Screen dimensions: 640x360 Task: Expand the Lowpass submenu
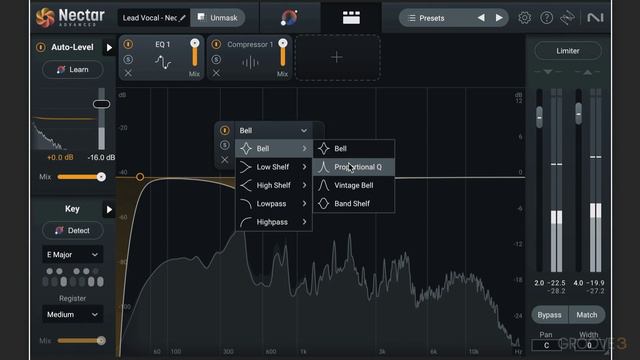pyautogui.click(x=273, y=204)
